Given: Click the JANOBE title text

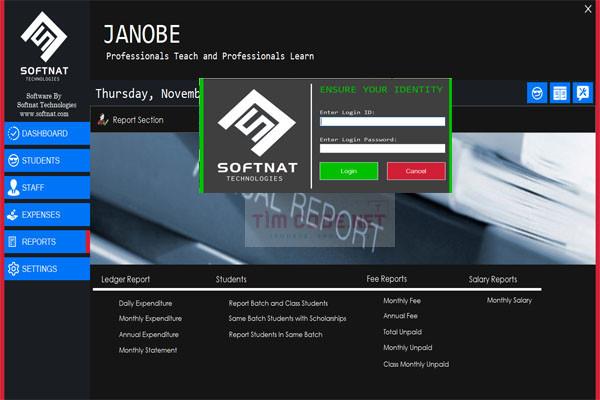Looking at the screenshot, I should pyautogui.click(x=142, y=34).
